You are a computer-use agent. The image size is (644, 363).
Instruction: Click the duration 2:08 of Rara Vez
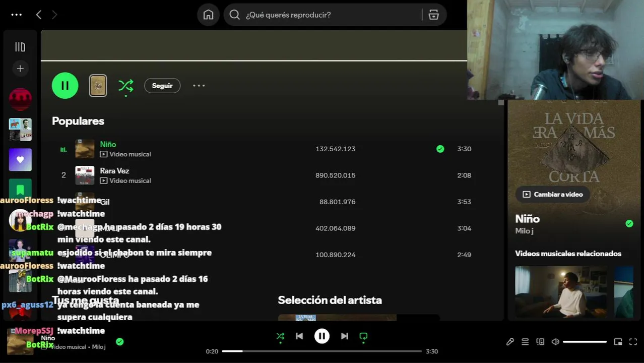[464, 175]
